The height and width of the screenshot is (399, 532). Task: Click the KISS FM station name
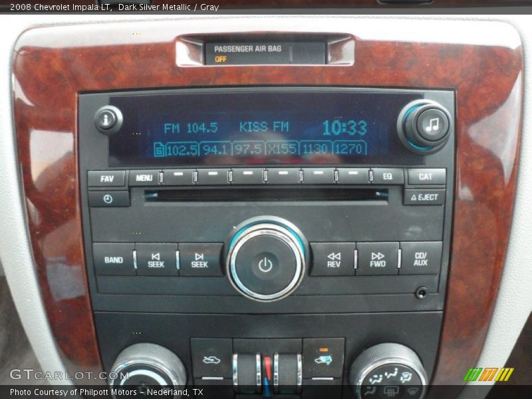(x=264, y=127)
